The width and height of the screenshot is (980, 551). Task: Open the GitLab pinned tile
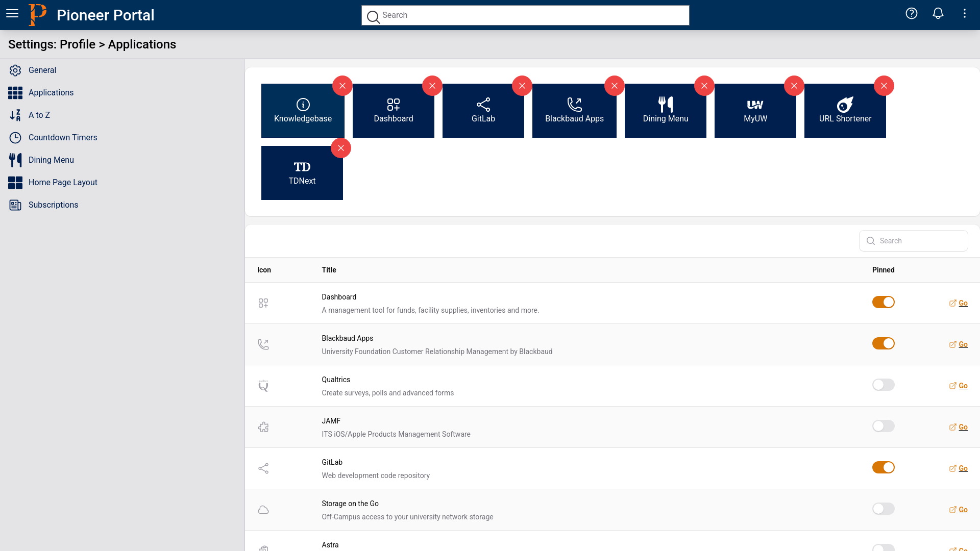[483, 111]
